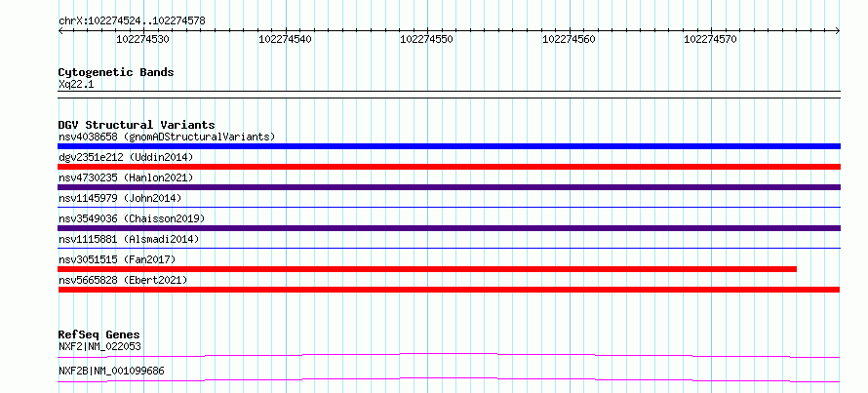Image resolution: width=868 pixels, height=393 pixels.
Task: Open variant nsv5665828 Ebert2021 label
Action: pyautogui.click(x=123, y=280)
